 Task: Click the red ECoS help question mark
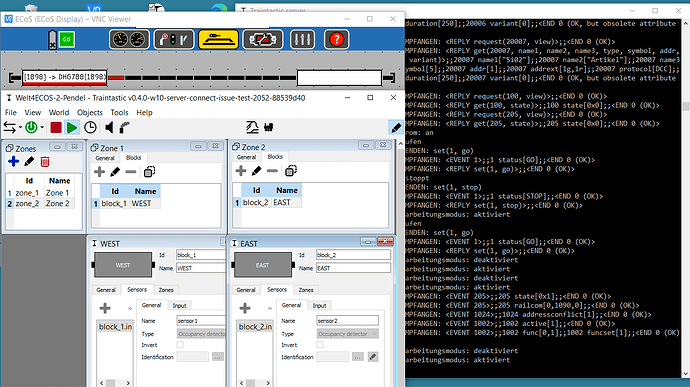tap(337, 40)
